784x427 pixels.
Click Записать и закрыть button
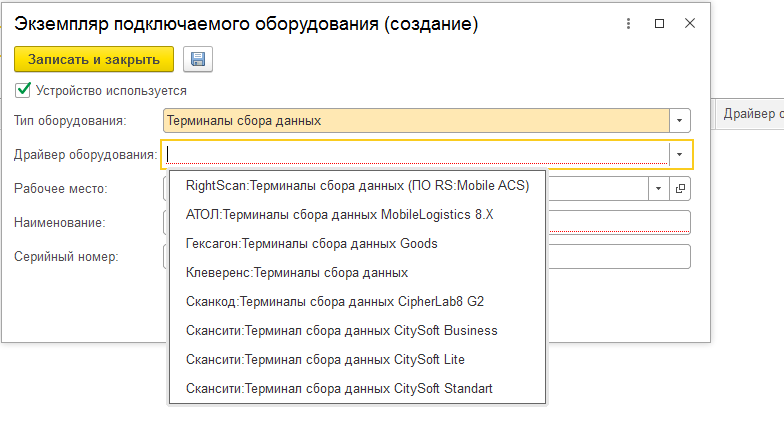[94, 60]
